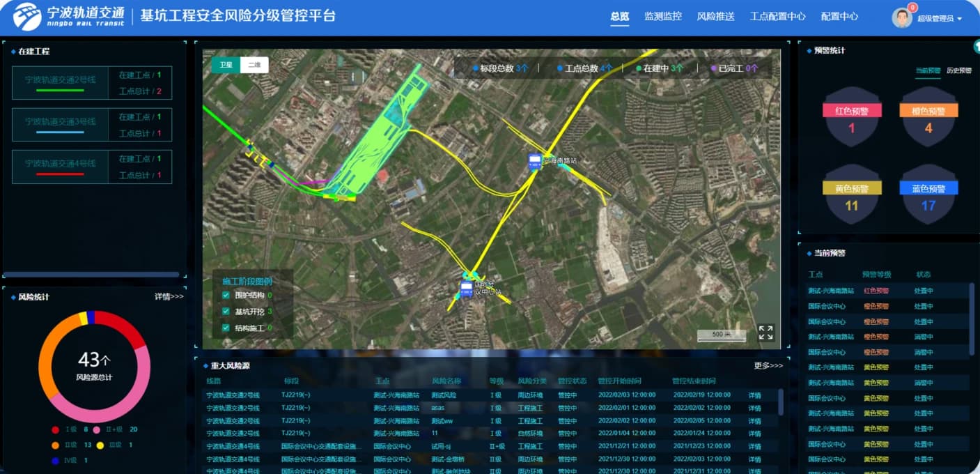Click the 重大风险源 table vertical scrollbar

tap(781, 402)
